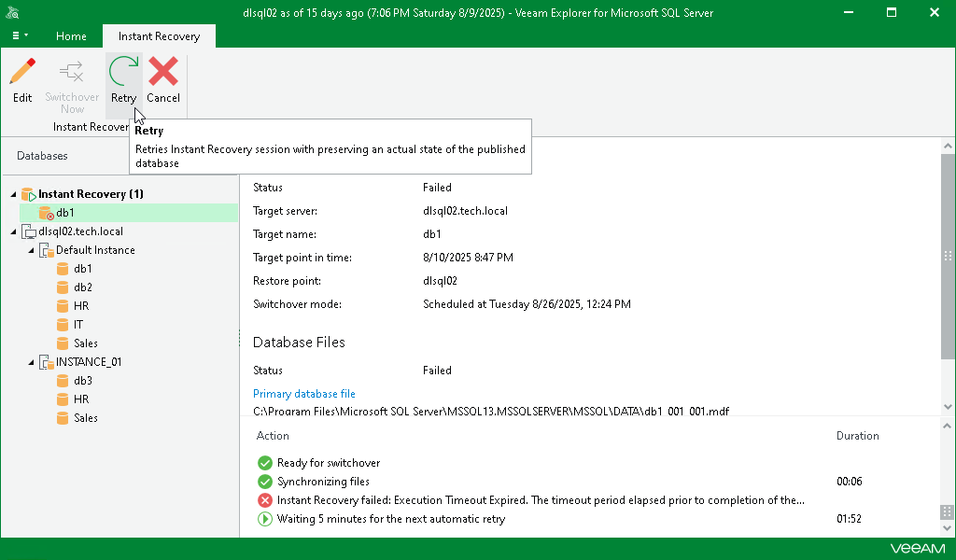Collapse the dlsql02.tech.local server node
Image resolution: width=956 pixels, height=560 pixels.
(13, 231)
